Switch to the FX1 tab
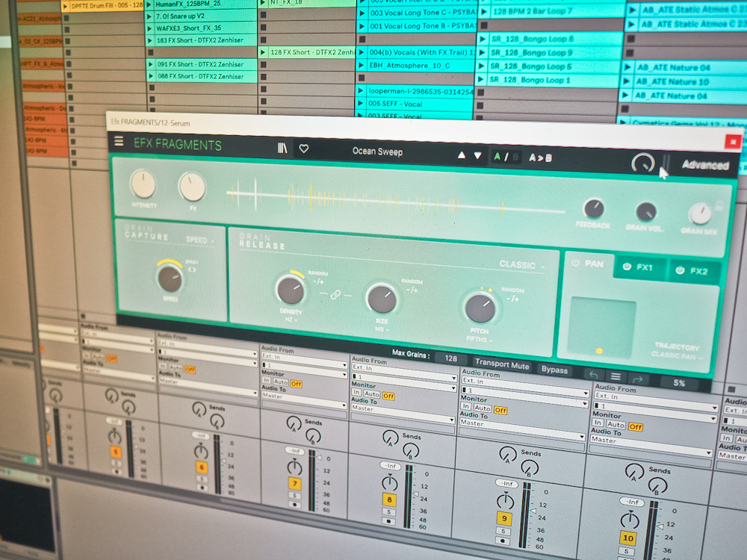The height and width of the screenshot is (560, 747). (639, 267)
